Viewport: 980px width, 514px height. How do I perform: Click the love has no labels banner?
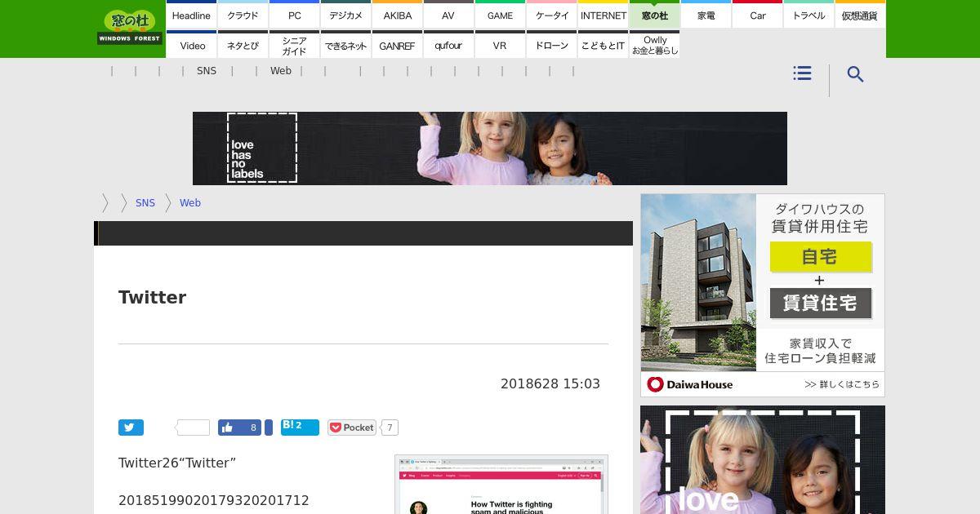[490, 148]
